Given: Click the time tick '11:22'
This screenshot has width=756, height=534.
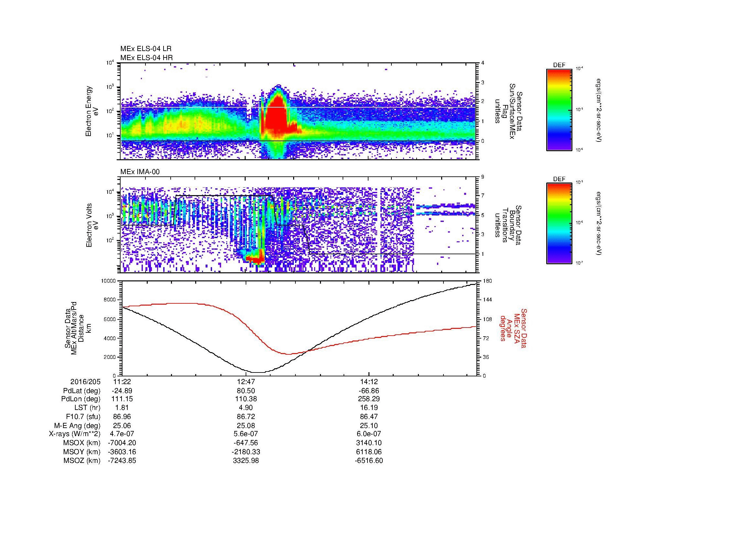Looking at the screenshot, I should pyautogui.click(x=122, y=382).
